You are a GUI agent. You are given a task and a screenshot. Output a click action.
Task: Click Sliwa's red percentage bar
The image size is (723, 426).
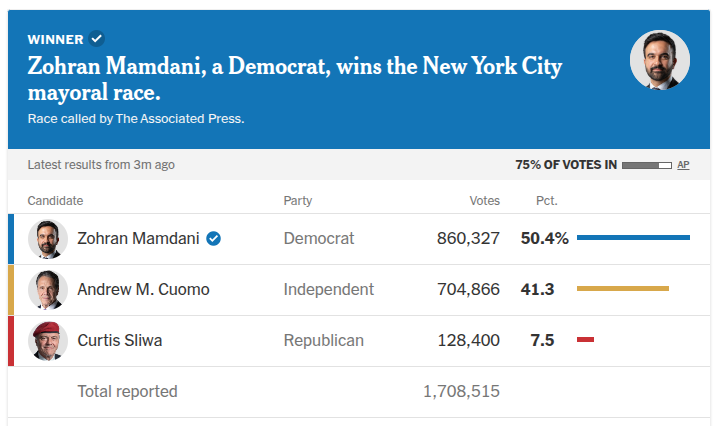point(585,340)
